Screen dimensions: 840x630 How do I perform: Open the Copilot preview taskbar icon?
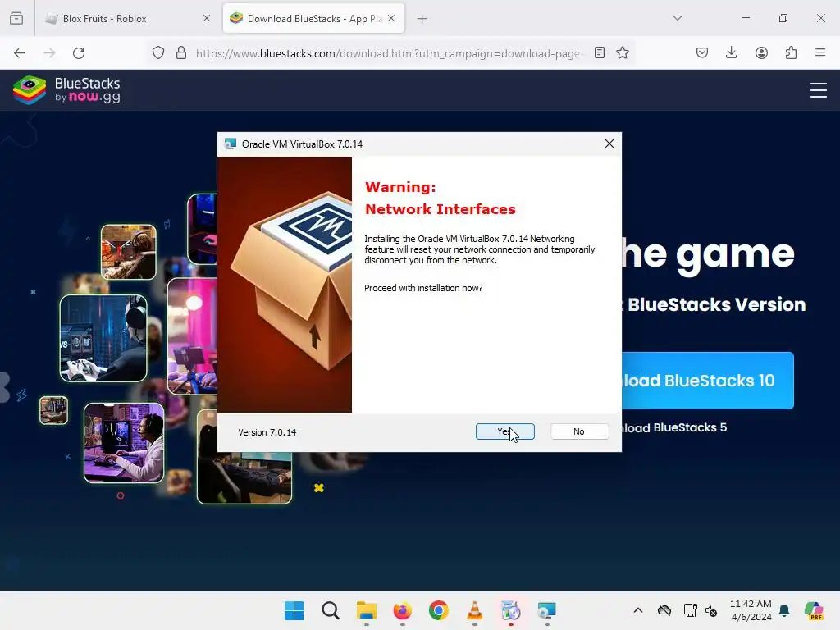(814, 610)
